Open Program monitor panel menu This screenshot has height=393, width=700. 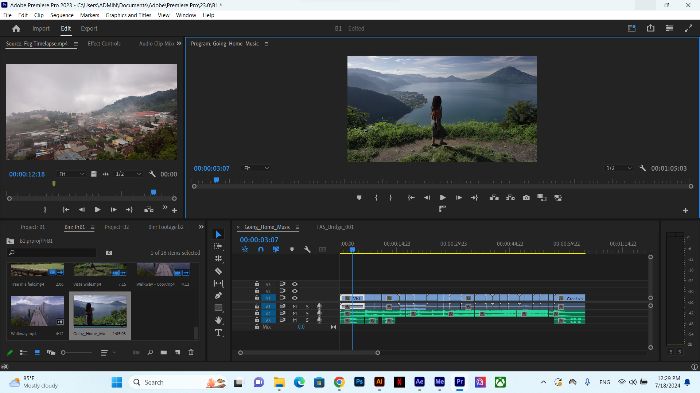point(266,44)
